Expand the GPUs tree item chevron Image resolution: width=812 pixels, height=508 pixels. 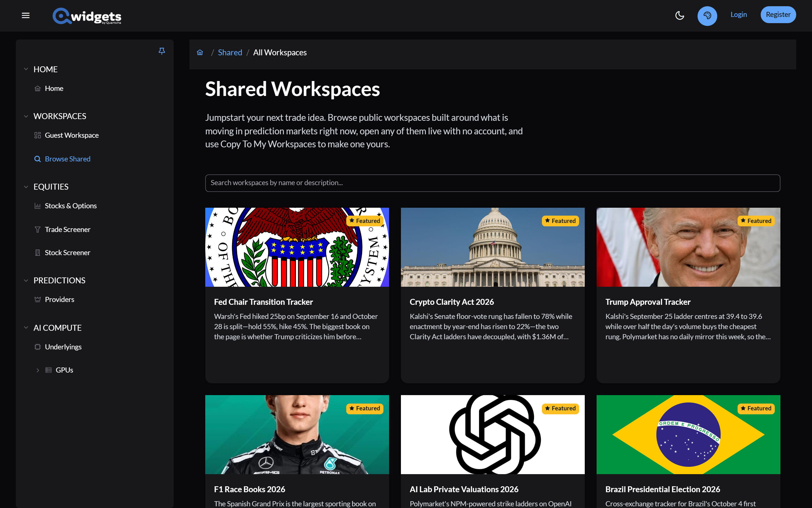pos(37,370)
